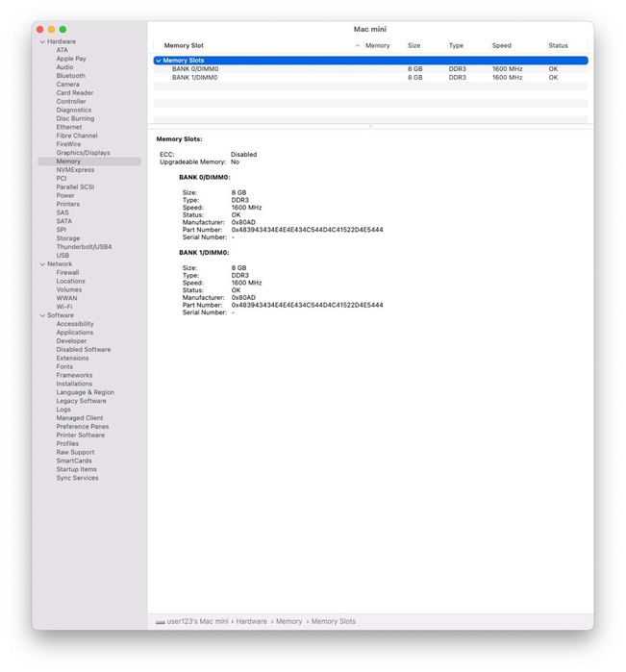Click Memory in the path bar

click(289, 621)
